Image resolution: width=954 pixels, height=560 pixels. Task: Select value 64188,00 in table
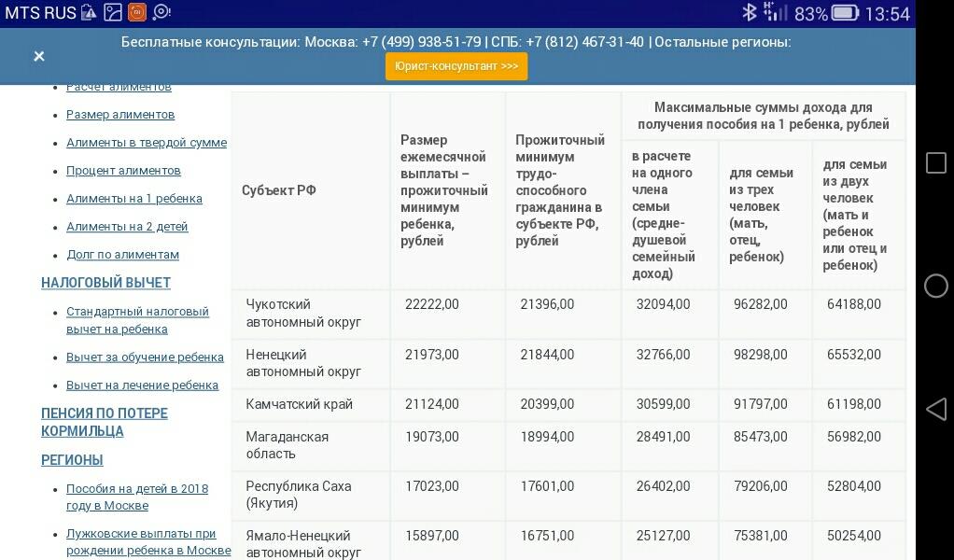853,304
